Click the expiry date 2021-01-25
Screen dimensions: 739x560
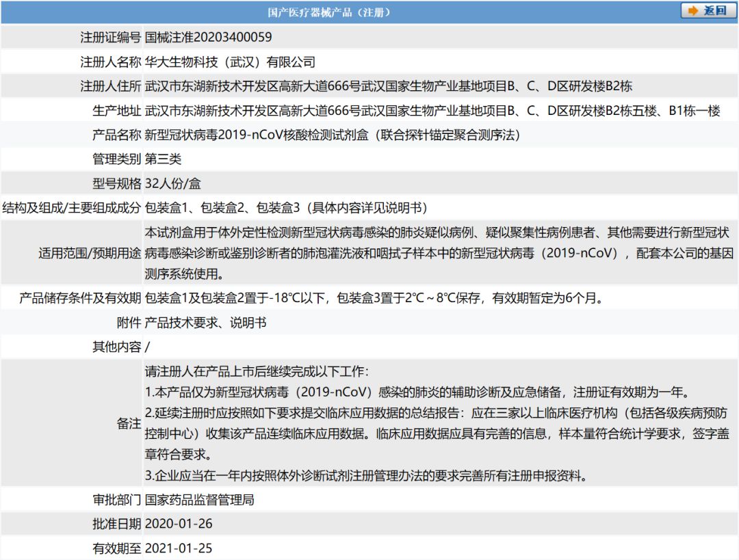(179, 548)
